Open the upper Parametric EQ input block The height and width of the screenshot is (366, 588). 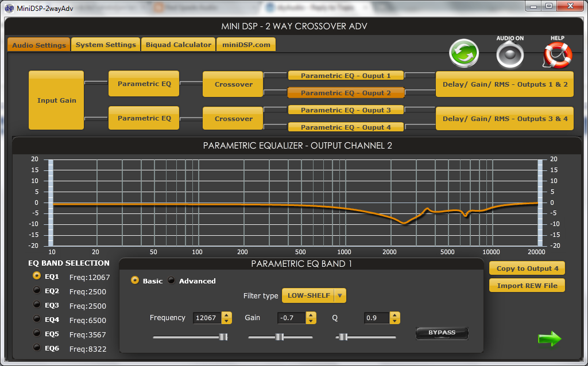(144, 84)
